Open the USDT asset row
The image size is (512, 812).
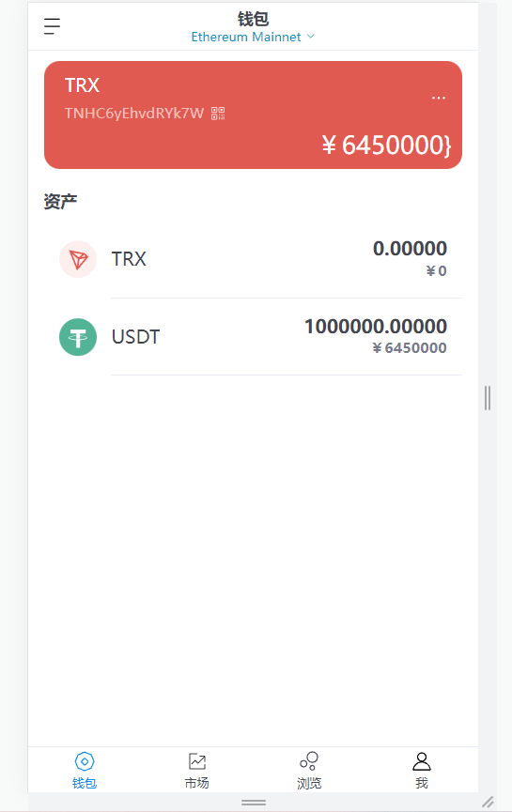coord(253,337)
